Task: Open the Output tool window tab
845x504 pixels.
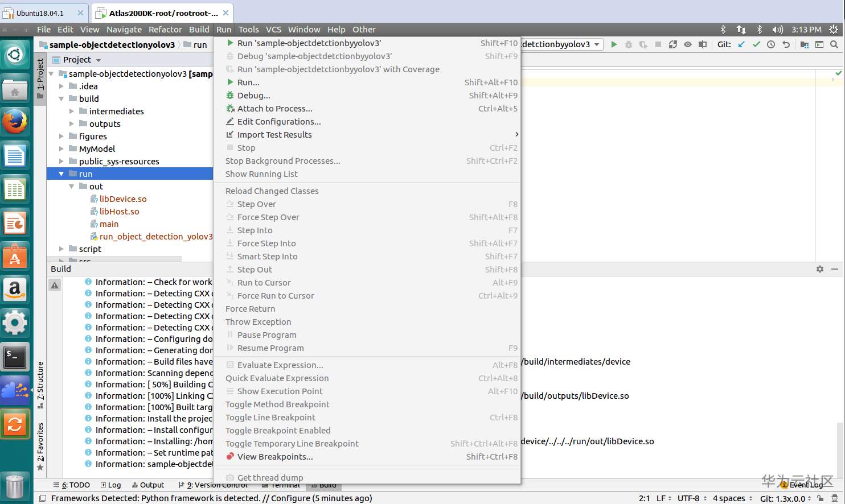Action: coord(148,485)
